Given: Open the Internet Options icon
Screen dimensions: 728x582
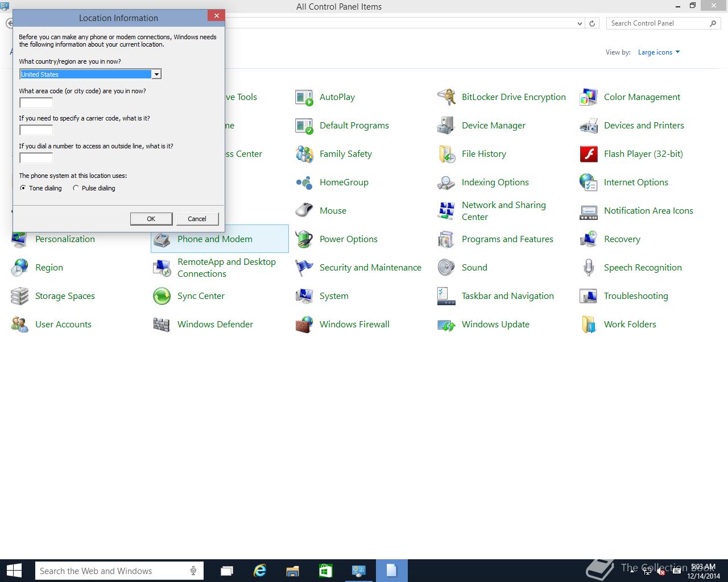Looking at the screenshot, I should pyautogui.click(x=589, y=182).
